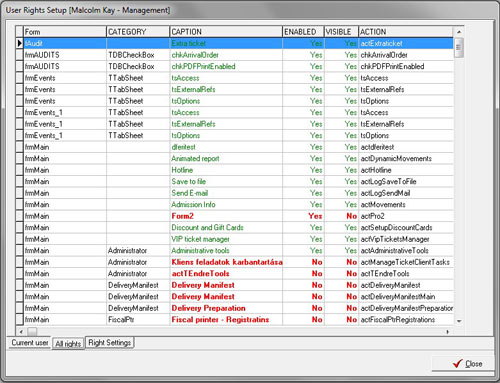Click the 'FiscalPtr' category cell

point(138,319)
